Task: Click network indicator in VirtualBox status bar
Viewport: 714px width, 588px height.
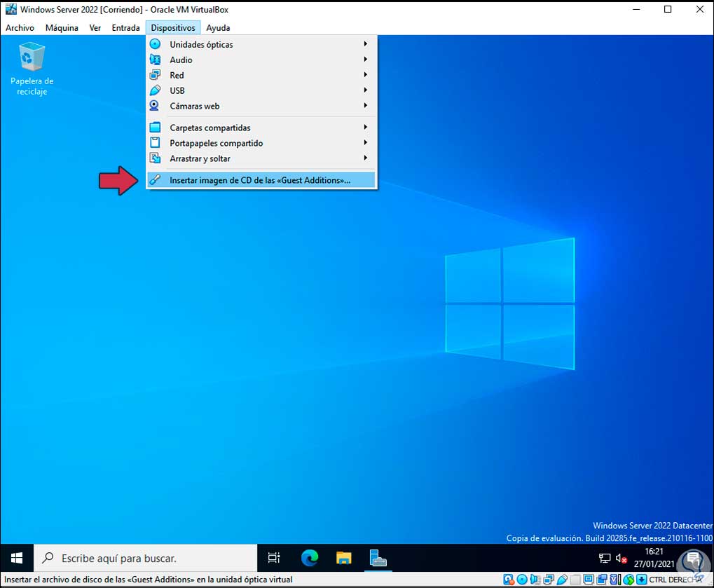Action: 549,580
